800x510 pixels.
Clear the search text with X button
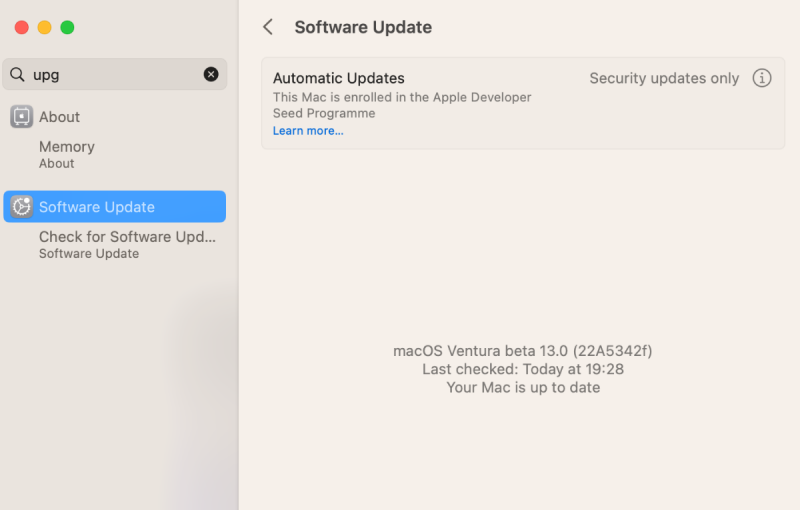pos(211,74)
